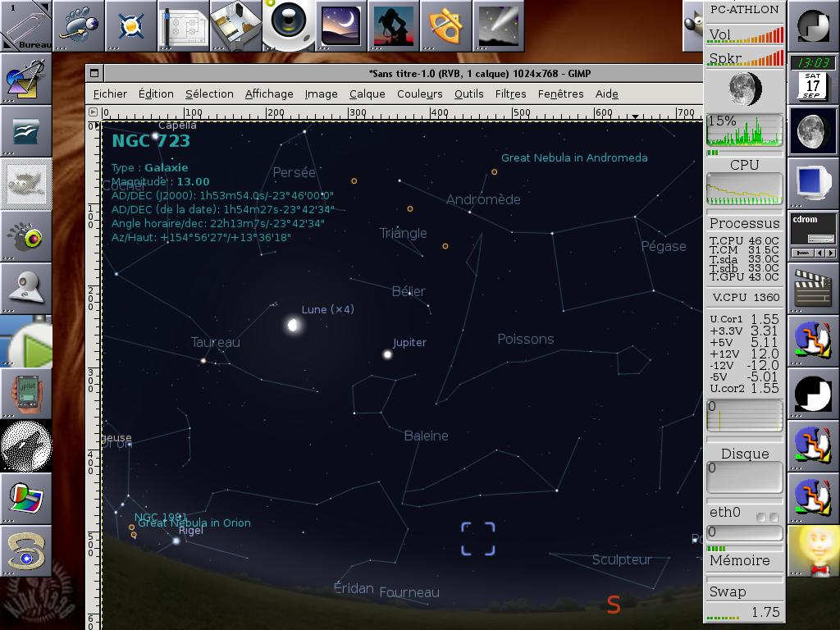The image size is (840, 630).
Task: Open the Image menu
Action: (x=321, y=94)
